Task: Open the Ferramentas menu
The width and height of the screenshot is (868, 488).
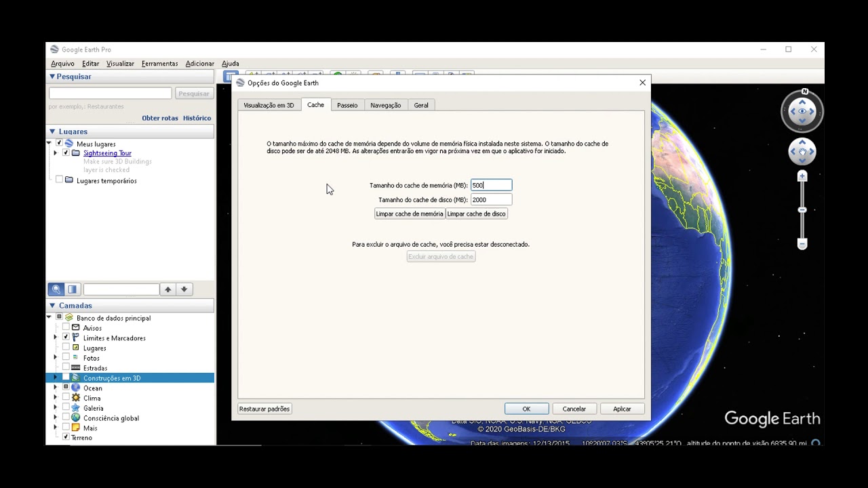Action: pos(159,64)
